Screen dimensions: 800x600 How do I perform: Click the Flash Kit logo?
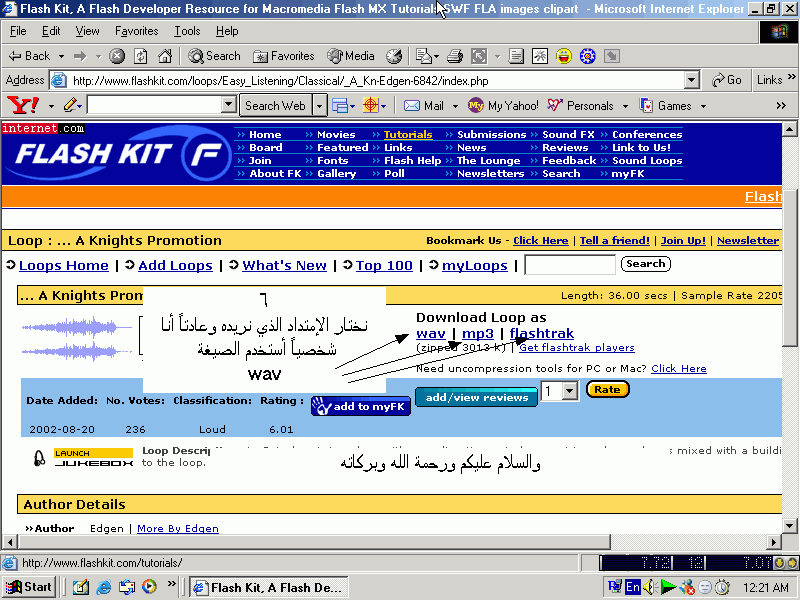coord(117,154)
